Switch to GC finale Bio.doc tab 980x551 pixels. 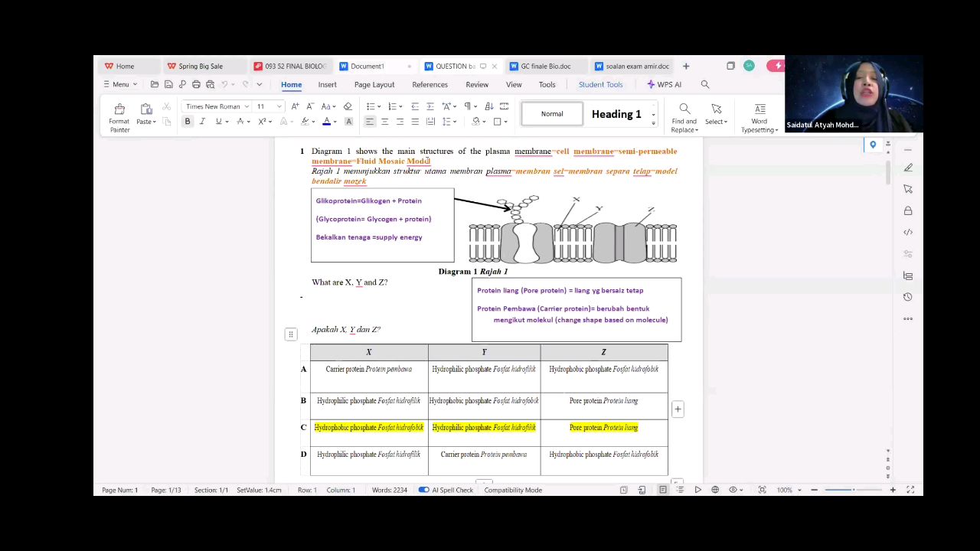[x=546, y=67]
